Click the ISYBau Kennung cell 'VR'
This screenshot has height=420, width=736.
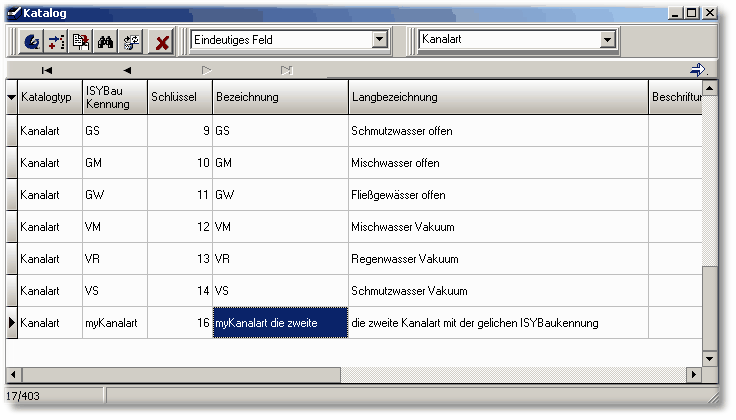tap(115, 259)
